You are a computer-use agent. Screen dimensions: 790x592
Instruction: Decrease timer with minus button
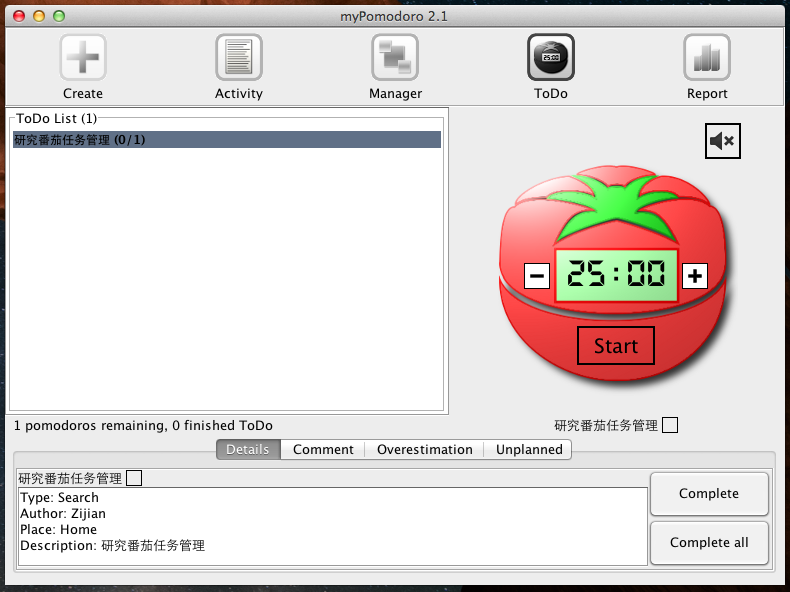(x=537, y=276)
